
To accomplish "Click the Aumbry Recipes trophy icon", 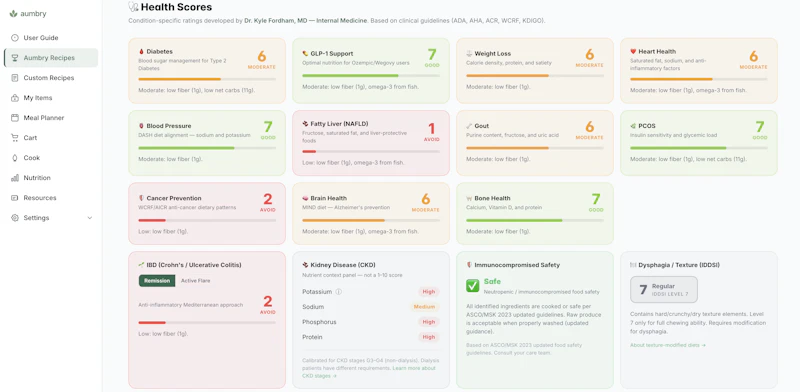I will tap(15, 58).
